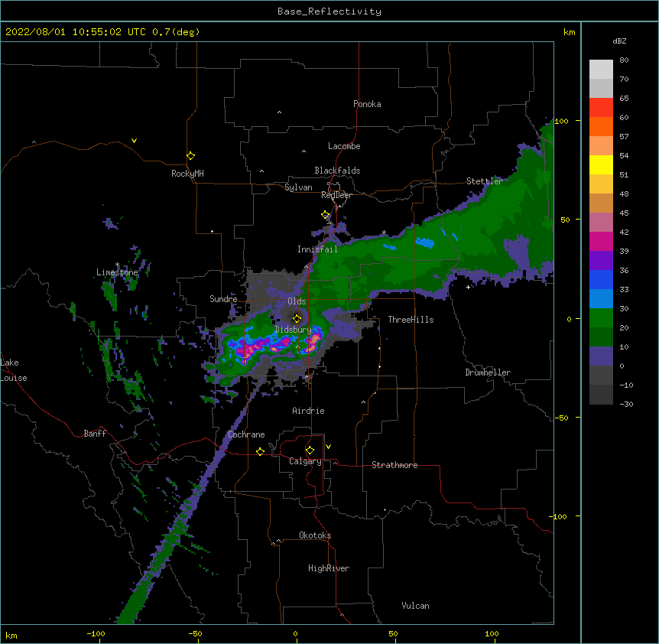This screenshot has height=644, width=659.
Task: Click the yellow diamond marker between Olds and Didsbury
Action: point(297,318)
